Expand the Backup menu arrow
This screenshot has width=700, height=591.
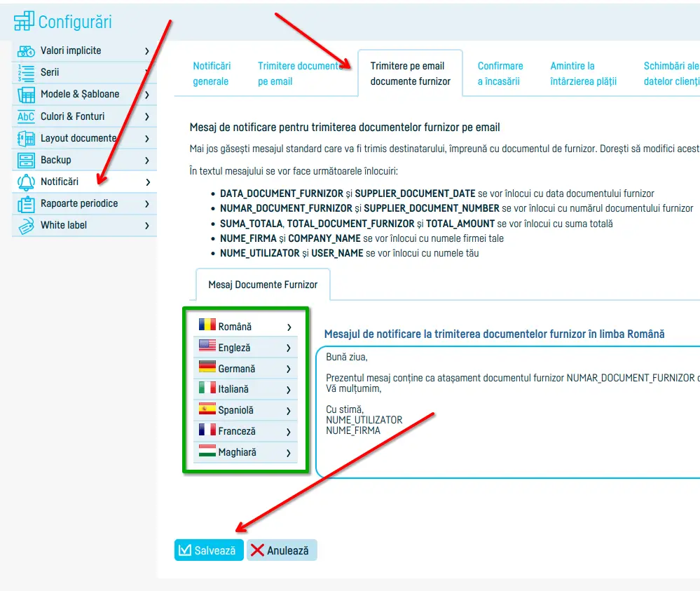147,161
